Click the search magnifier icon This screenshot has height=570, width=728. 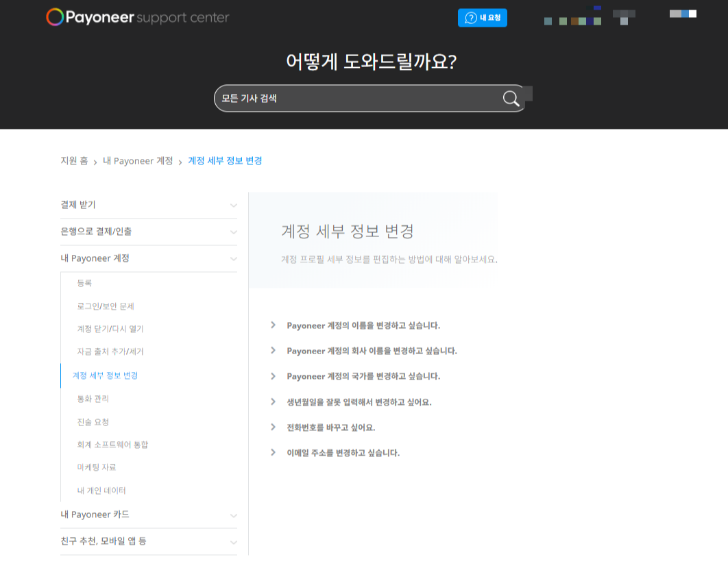click(511, 99)
